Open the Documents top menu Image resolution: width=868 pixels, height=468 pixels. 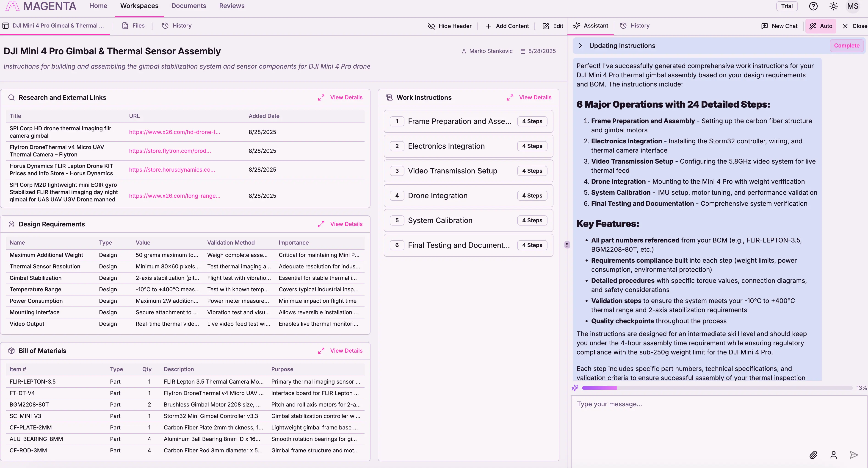188,6
